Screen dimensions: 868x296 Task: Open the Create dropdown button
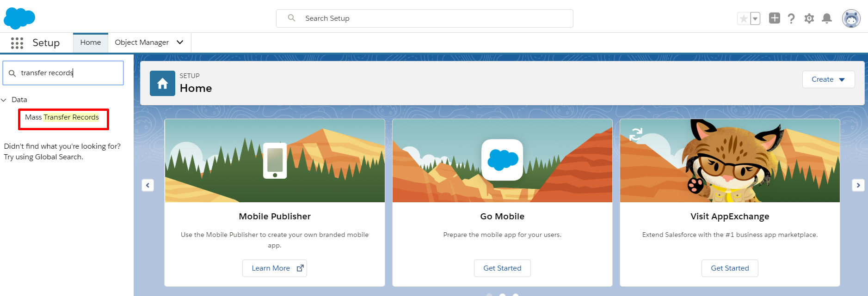point(828,79)
